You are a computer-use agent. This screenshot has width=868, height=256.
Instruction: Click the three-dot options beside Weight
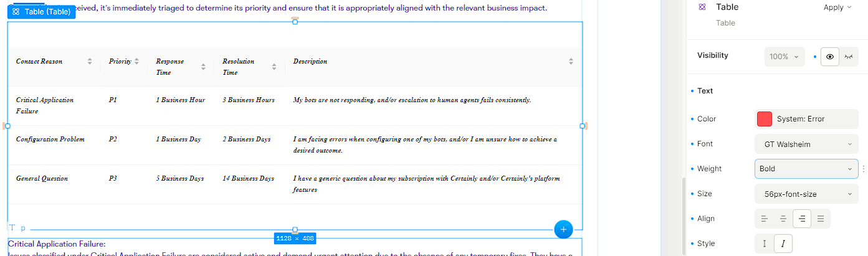coord(863,169)
